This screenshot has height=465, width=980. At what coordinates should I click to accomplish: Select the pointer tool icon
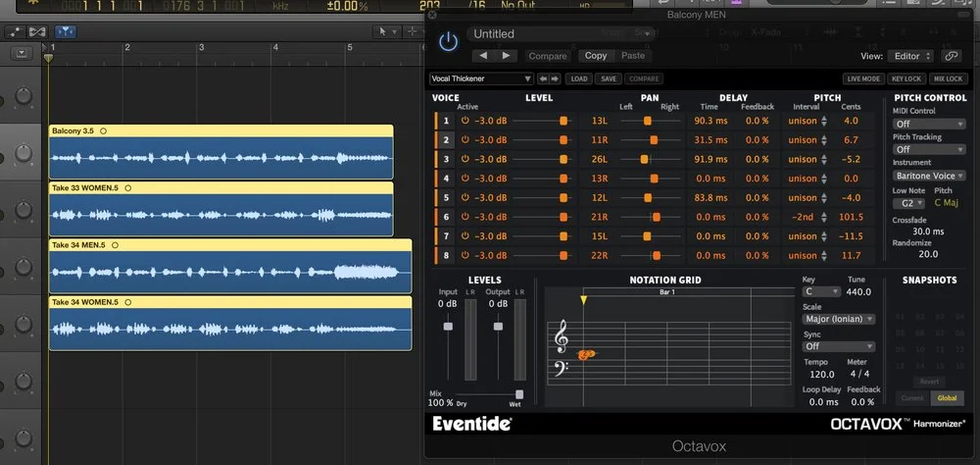point(385,30)
